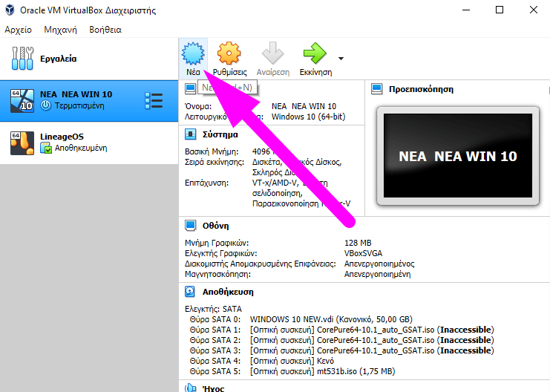Click the Απομακρυσμένης Επιφάνειας Απενεργοποιημένος value

pos(379,264)
